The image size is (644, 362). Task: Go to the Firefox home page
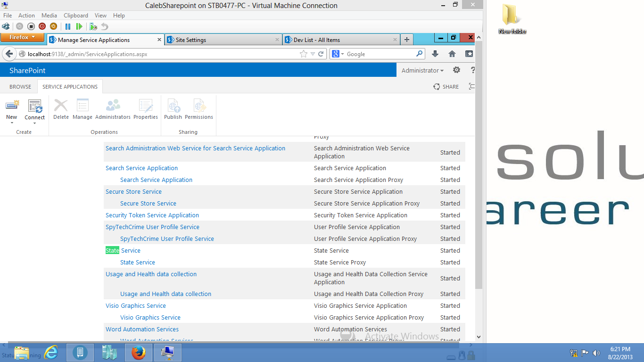[452, 54]
